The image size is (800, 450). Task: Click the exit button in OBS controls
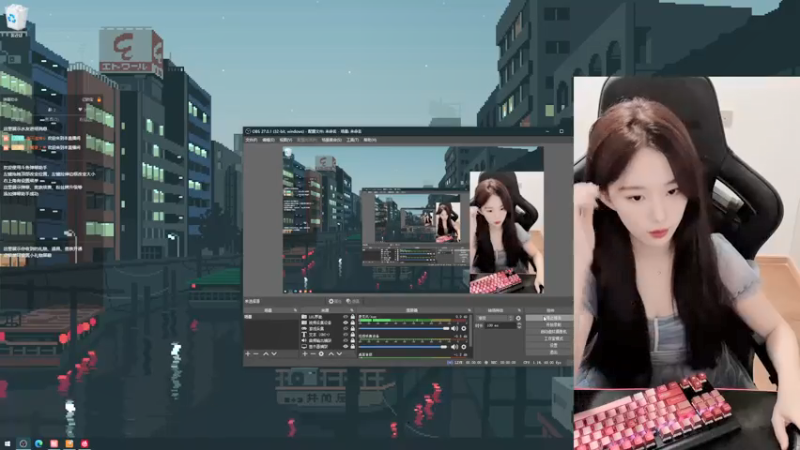(549, 352)
